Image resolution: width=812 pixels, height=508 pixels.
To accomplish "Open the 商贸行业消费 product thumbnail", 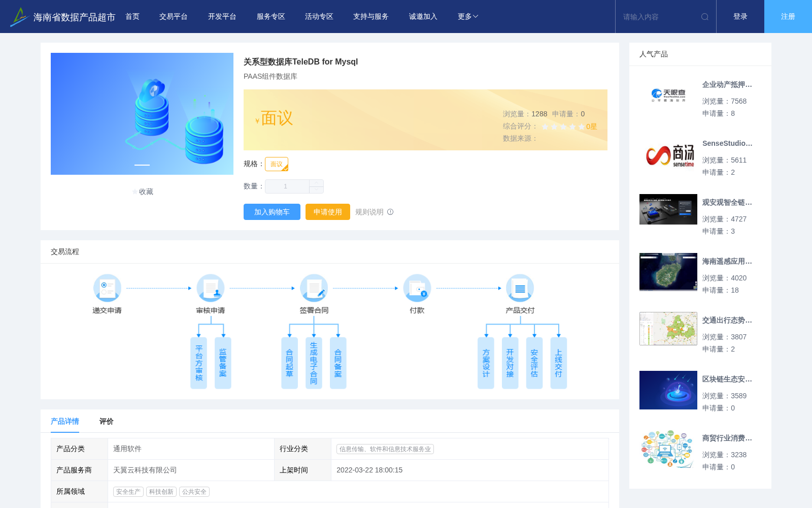I will [x=668, y=449].
